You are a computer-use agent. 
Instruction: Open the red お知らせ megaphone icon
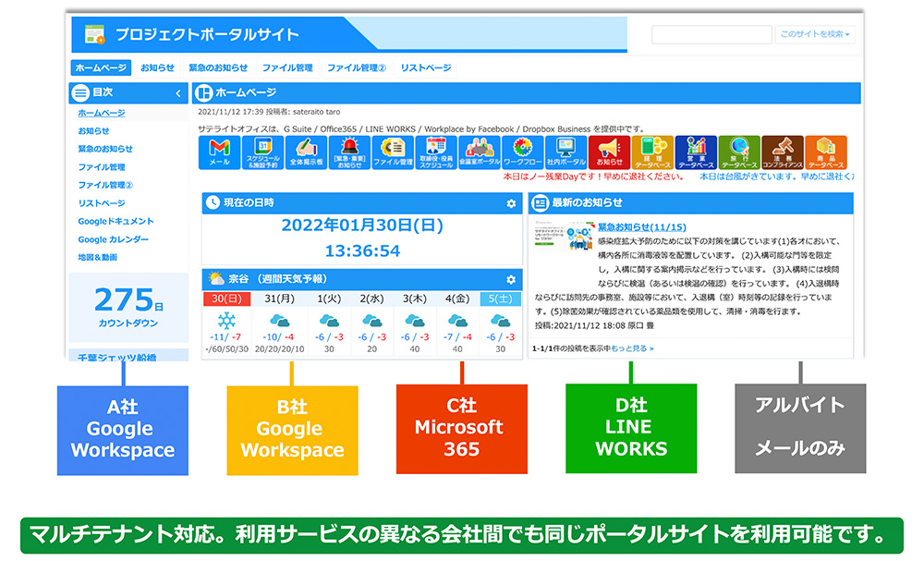pos(609,152)
